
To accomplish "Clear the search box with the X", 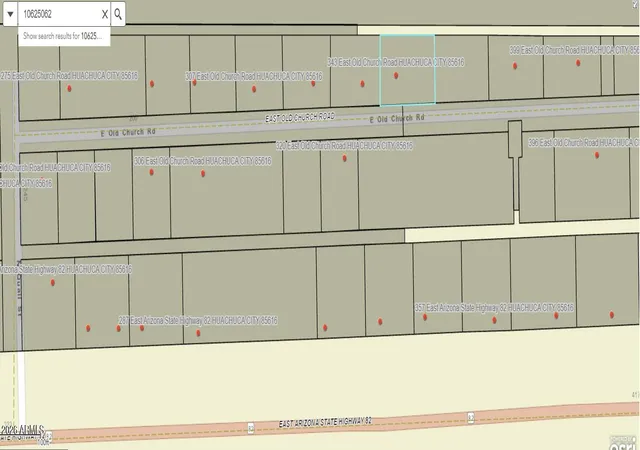I will (104, 14).
